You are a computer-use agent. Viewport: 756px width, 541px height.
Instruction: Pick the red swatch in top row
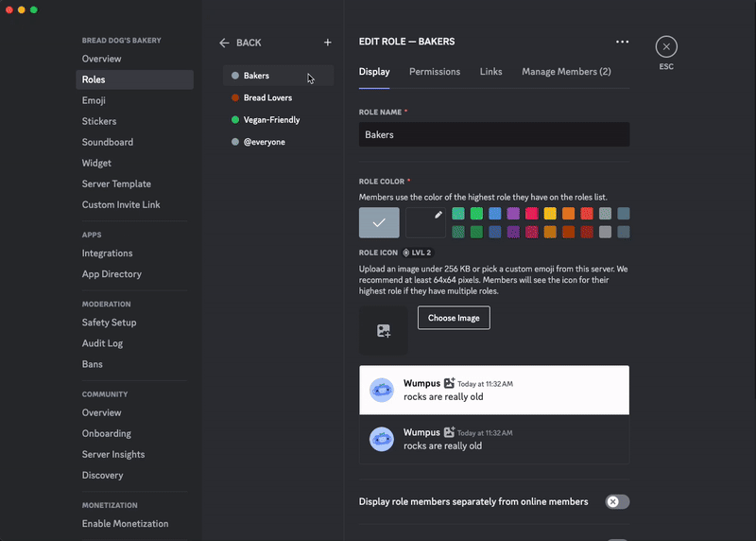pyautogui.click(x=587, y=214)
